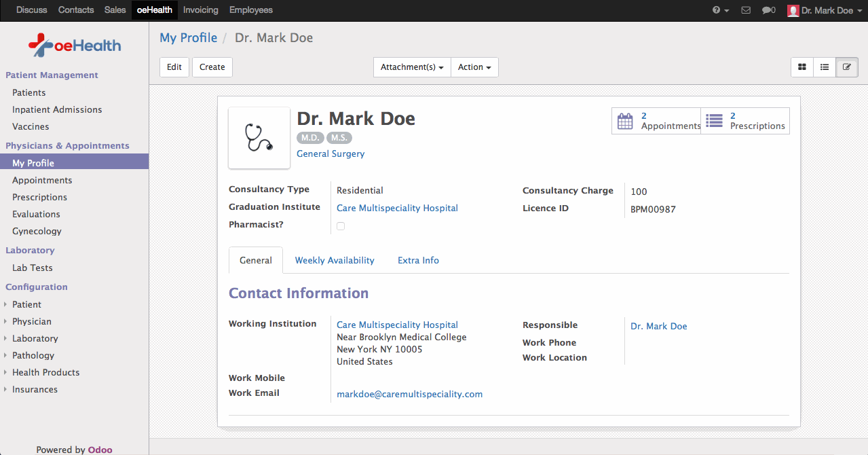The image size is (868, 455).
Task: Click Residential consultancy type value
Action: pos(360,191)
